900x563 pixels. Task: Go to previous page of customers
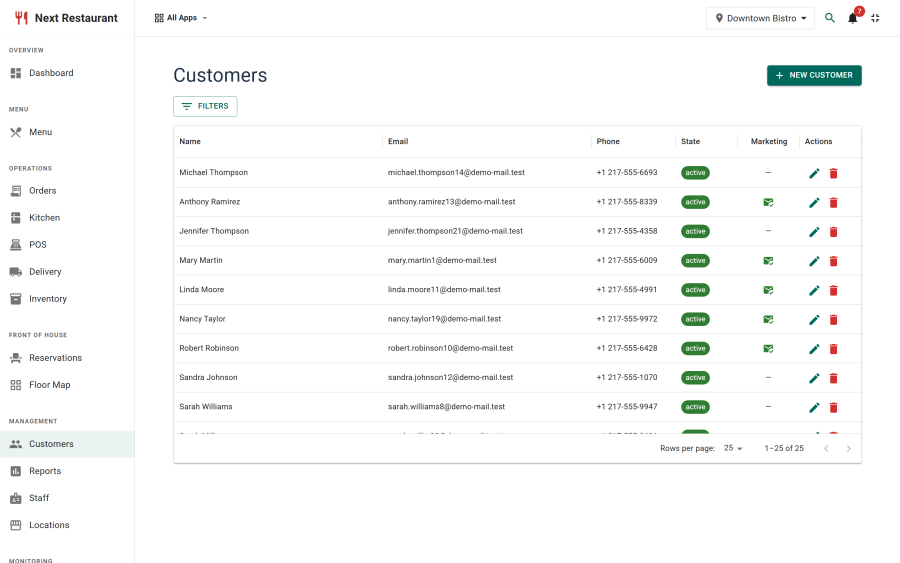826,448
